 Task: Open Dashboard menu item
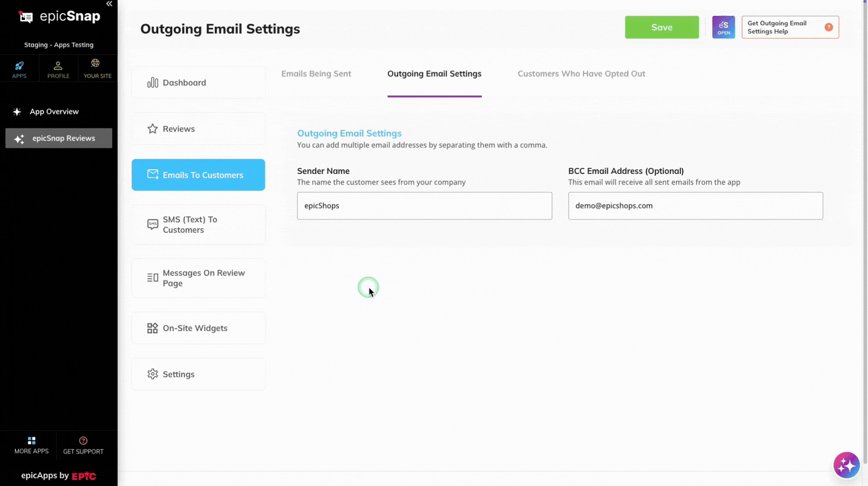[x=198, y=82]
